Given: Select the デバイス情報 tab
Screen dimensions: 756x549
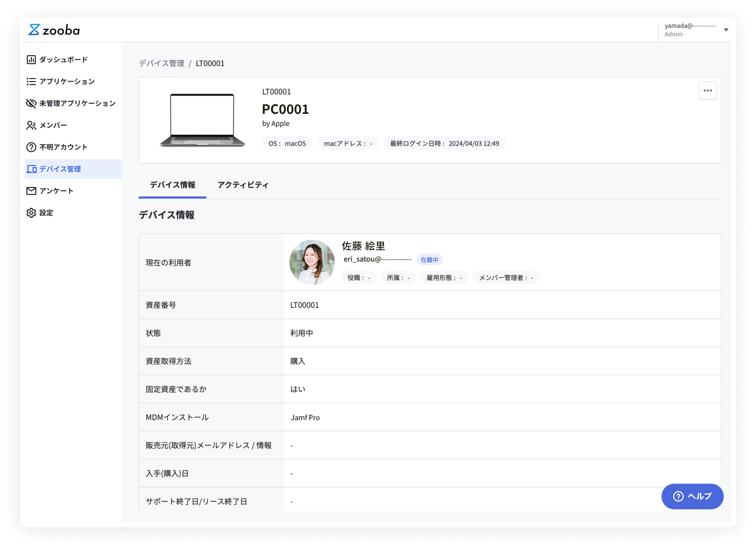Looking at the screenshot, I should click(173, 184).
